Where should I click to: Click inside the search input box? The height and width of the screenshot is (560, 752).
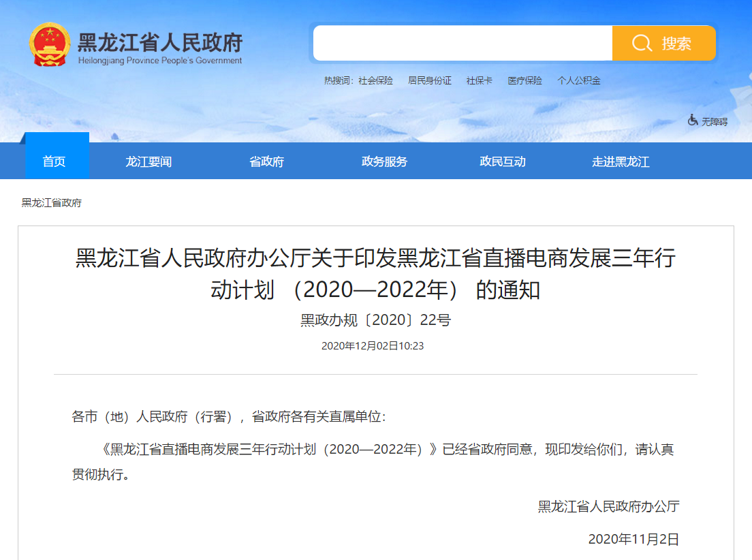[462, 44]
